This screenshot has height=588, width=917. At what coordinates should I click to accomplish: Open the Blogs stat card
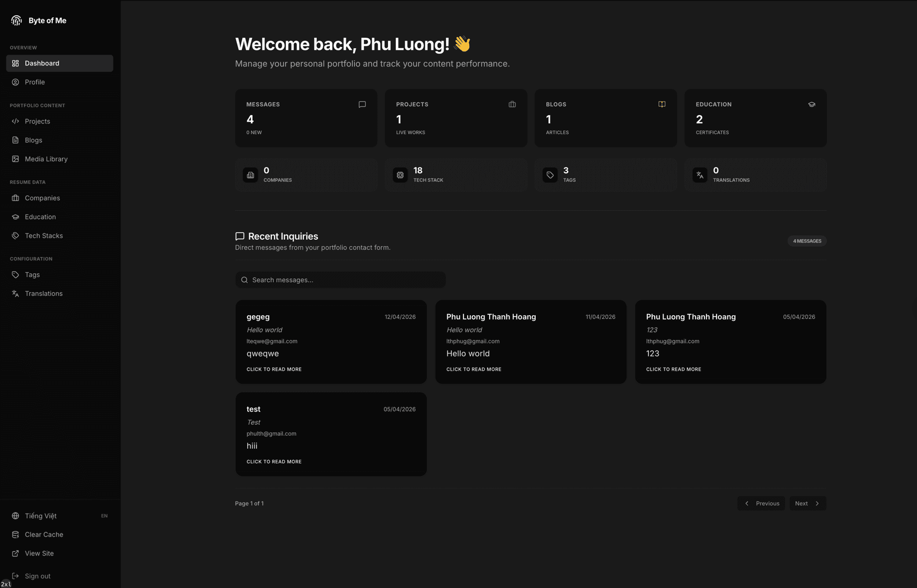click(x=606, y=118)
